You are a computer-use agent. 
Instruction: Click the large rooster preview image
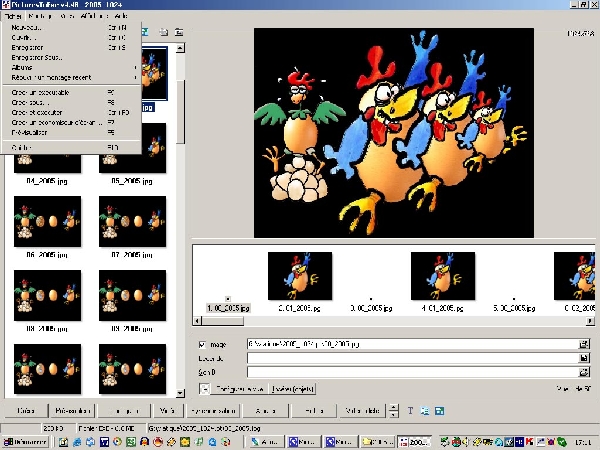[394, 132]
